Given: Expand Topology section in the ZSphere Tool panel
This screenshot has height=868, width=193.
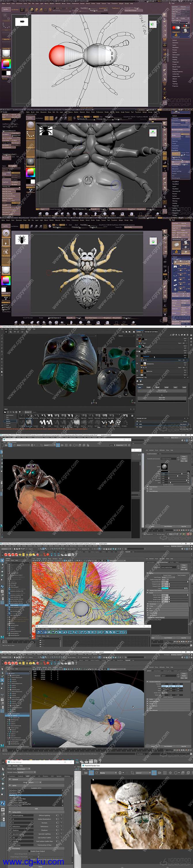Looking at the screenshot, I should 175,83.
